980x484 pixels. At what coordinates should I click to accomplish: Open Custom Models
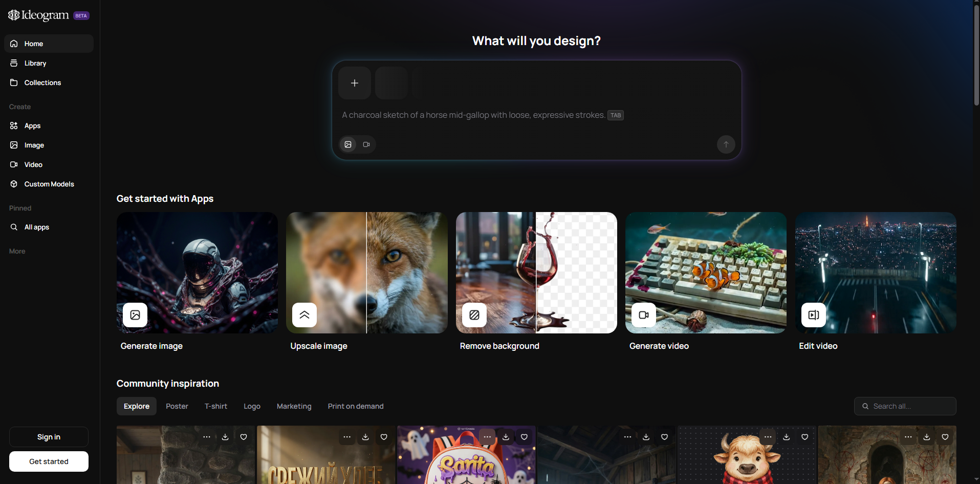click(x=49, y=184)
